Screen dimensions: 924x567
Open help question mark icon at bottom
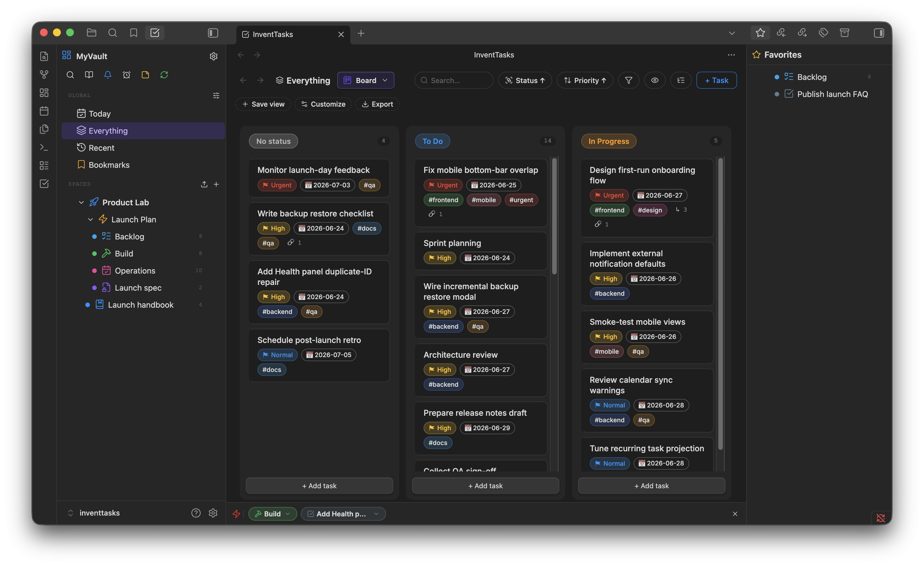tap(196, 513)
